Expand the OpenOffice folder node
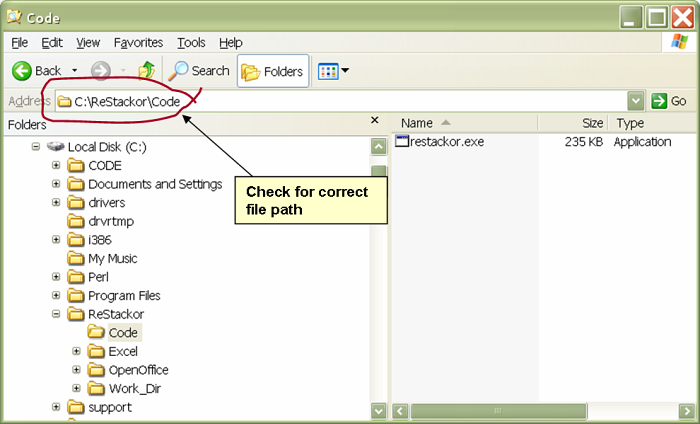Image resolution: width=700 pixels, height=424 pixels. [76, 370]
